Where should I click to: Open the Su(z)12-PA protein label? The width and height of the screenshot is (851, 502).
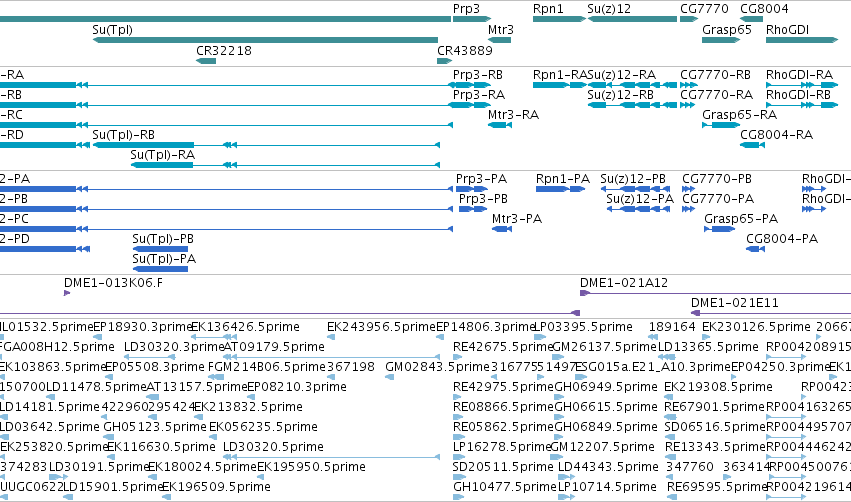click(x=640, y=199)
